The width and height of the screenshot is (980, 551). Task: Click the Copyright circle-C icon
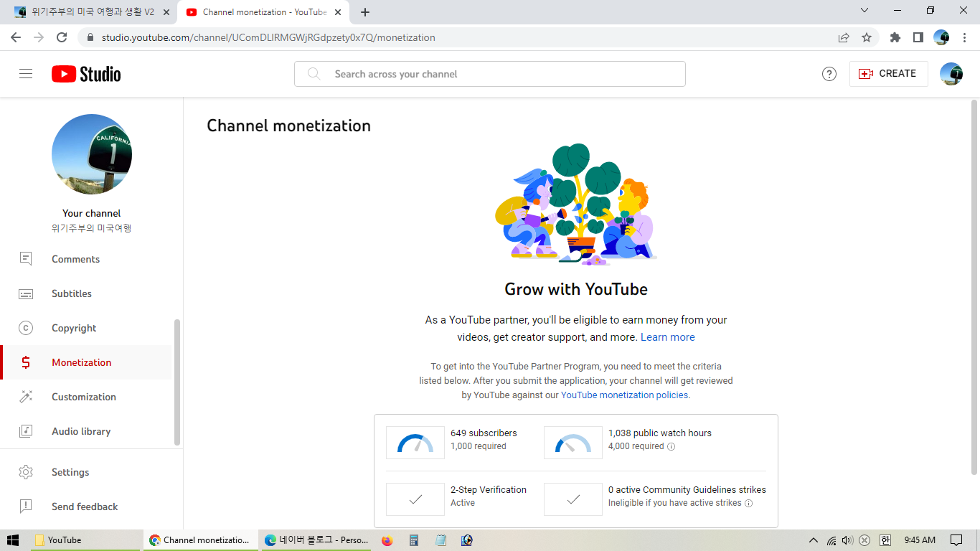[x=26, y=328]
